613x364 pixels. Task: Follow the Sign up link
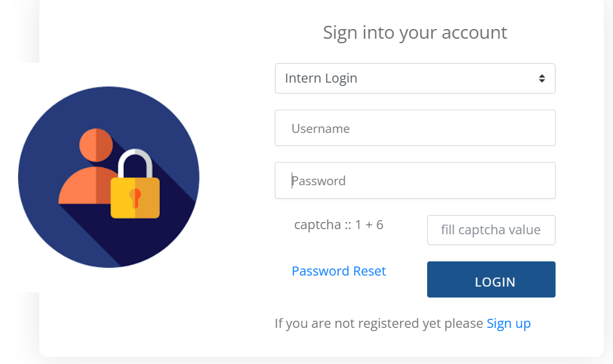[508, 323]
